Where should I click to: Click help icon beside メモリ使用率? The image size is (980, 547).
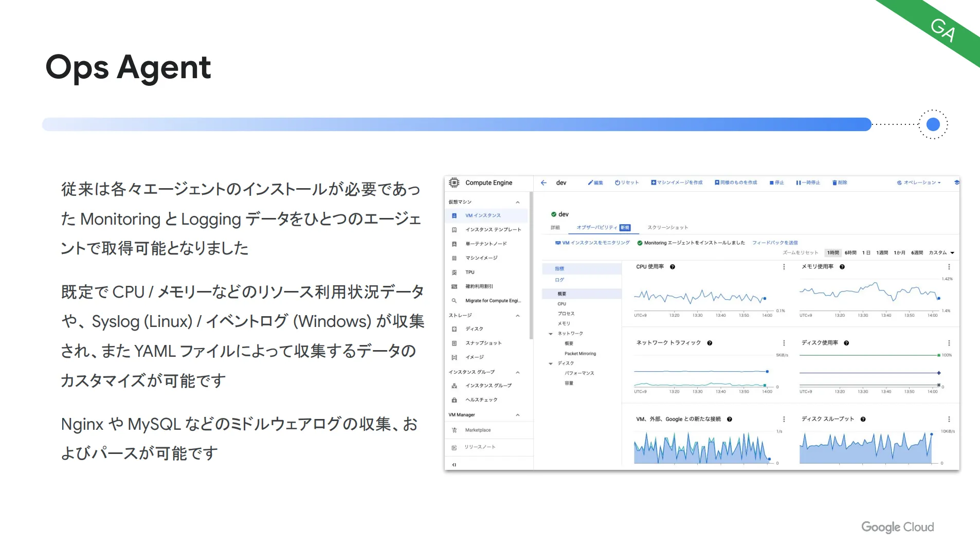pyautogui.click(x=842, y=267)
